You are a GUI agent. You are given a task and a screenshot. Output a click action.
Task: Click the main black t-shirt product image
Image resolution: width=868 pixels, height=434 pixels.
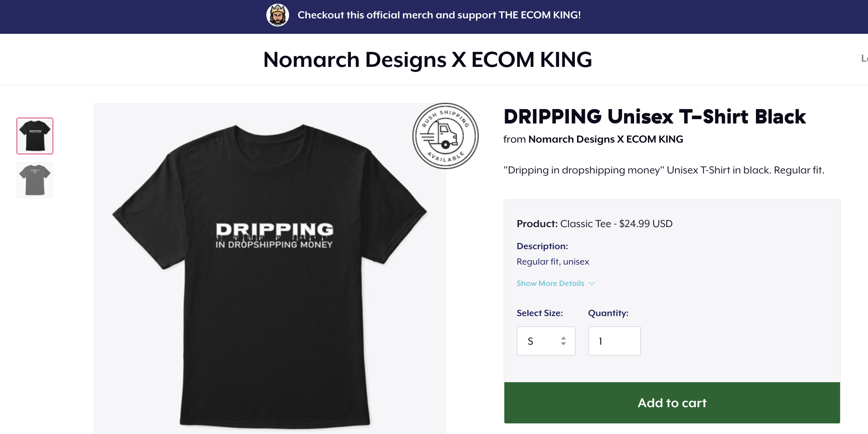click(270, 268)
